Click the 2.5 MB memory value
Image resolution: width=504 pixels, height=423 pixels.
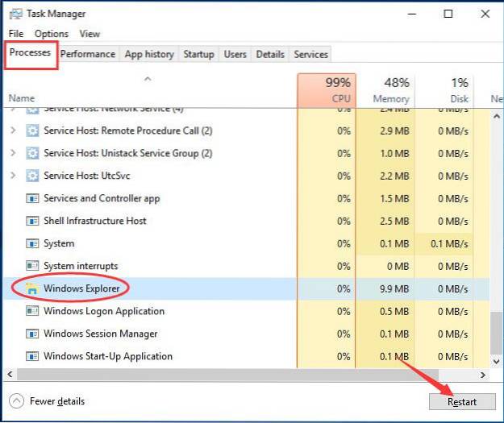394,222
